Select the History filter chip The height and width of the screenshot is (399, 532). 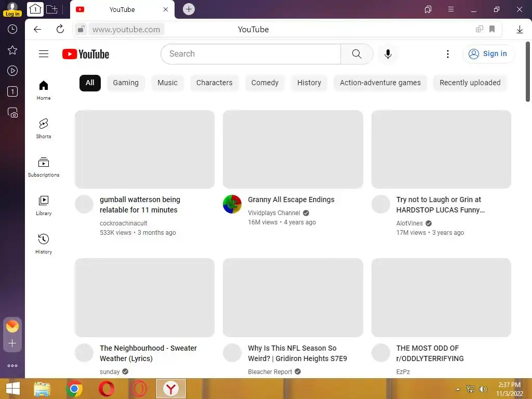309,83
